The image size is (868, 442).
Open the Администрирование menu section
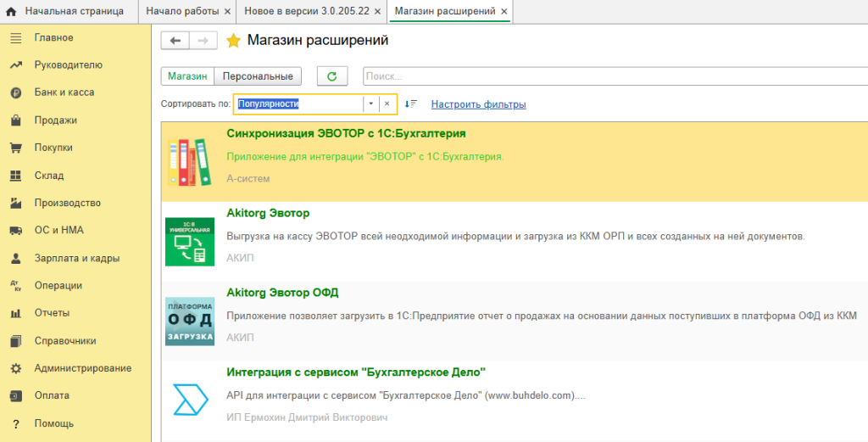[83, 368]
